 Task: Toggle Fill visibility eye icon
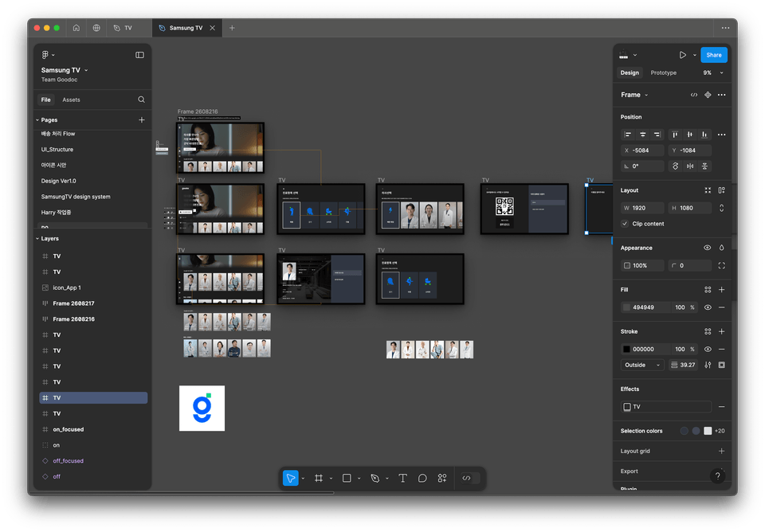click(708, 307)
